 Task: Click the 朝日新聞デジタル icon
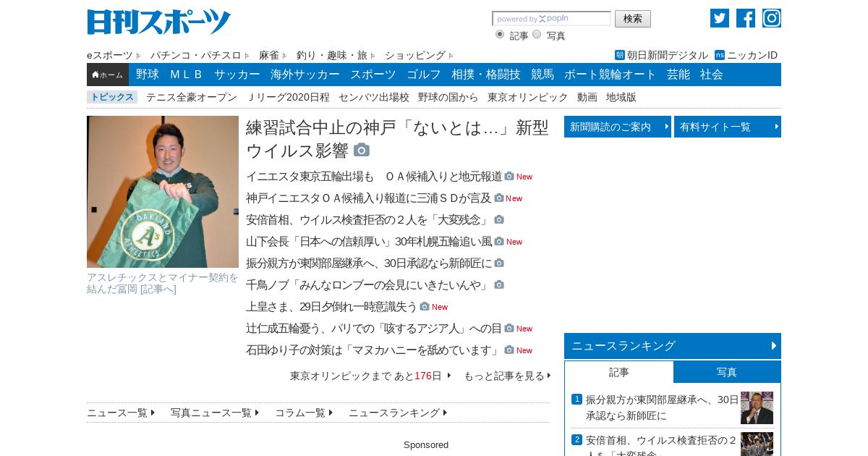(x=620, y=55)
